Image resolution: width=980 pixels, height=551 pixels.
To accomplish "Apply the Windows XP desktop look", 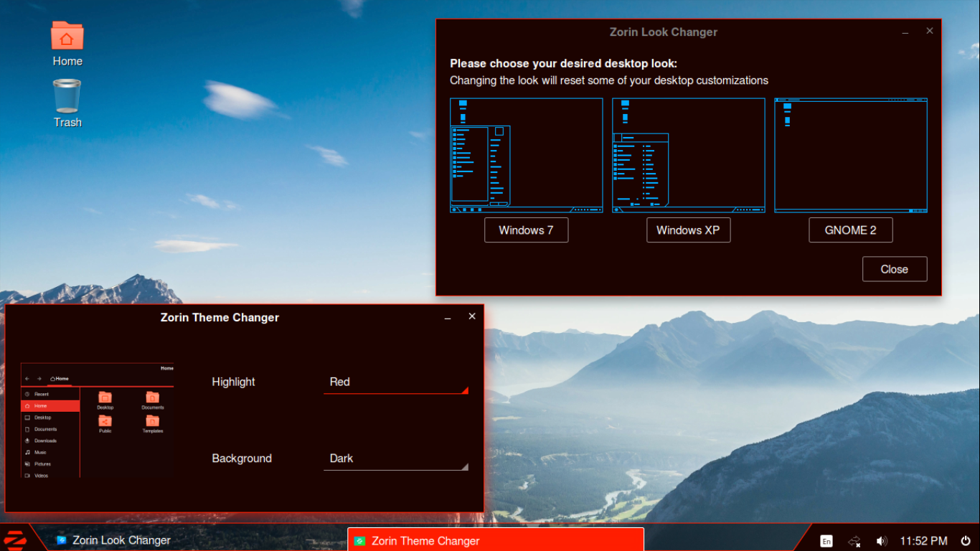I will [688, 230].
